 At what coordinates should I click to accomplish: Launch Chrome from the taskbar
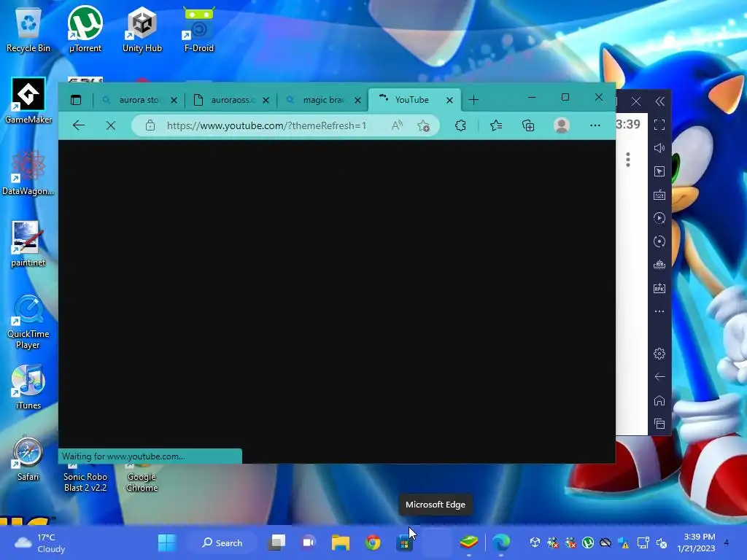pos(373,542)
